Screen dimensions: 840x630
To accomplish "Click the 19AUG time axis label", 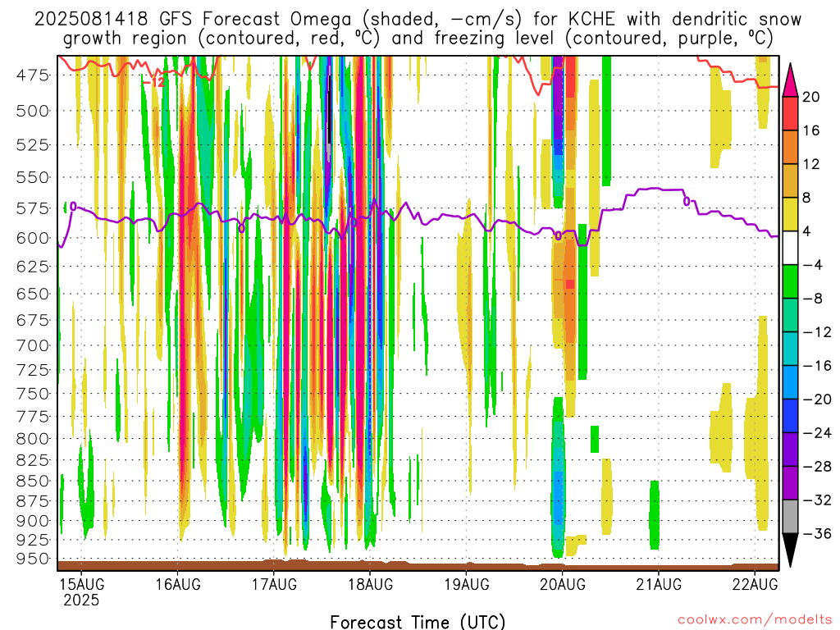I will pyautogui.click(x=466, y=584).
